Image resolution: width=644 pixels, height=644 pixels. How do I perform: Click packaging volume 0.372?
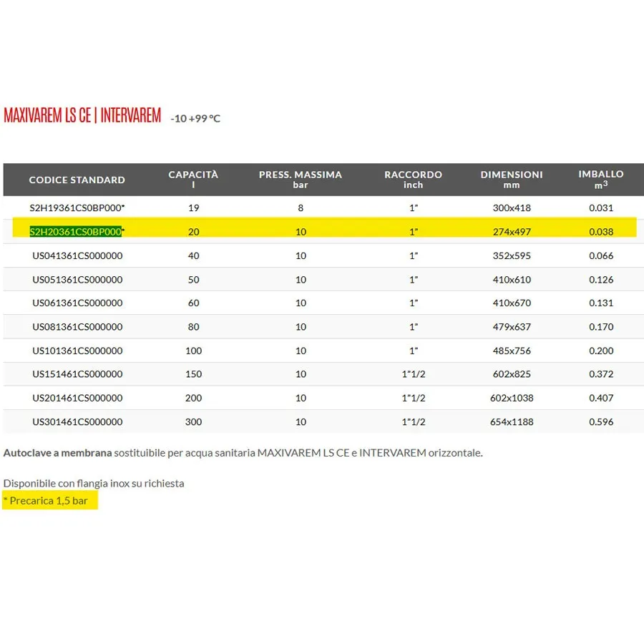click(x=601, y=374)
